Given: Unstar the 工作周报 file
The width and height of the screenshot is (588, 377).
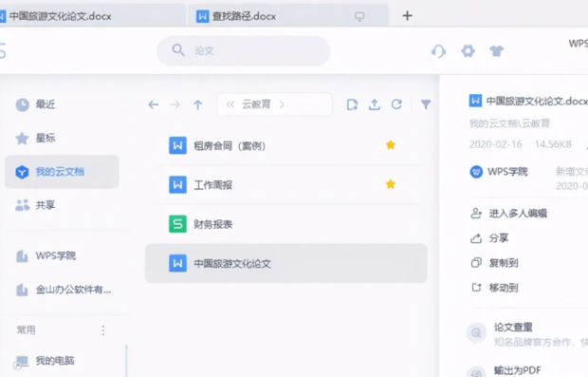Looking at the screenshot, I should pos(391,184).
